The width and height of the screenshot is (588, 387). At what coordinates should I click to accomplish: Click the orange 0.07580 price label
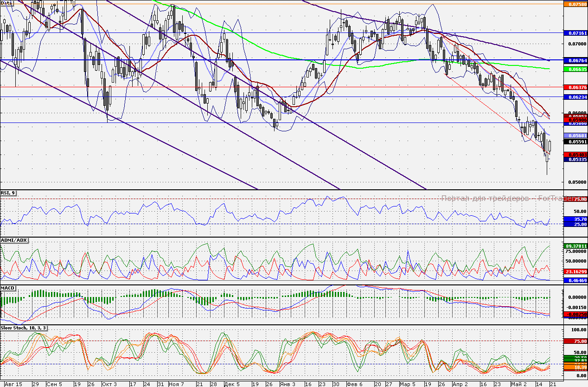[575, 4]
